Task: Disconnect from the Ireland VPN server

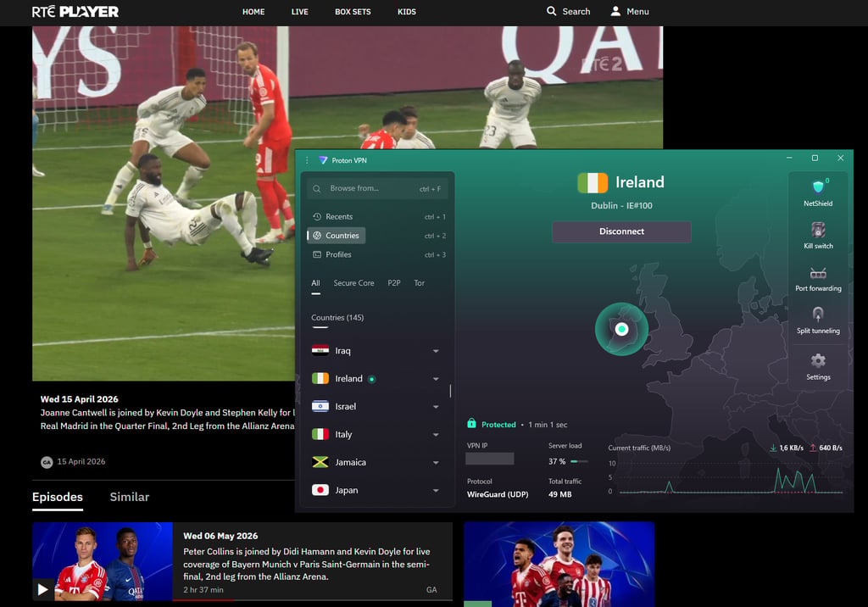Action: 621,231
